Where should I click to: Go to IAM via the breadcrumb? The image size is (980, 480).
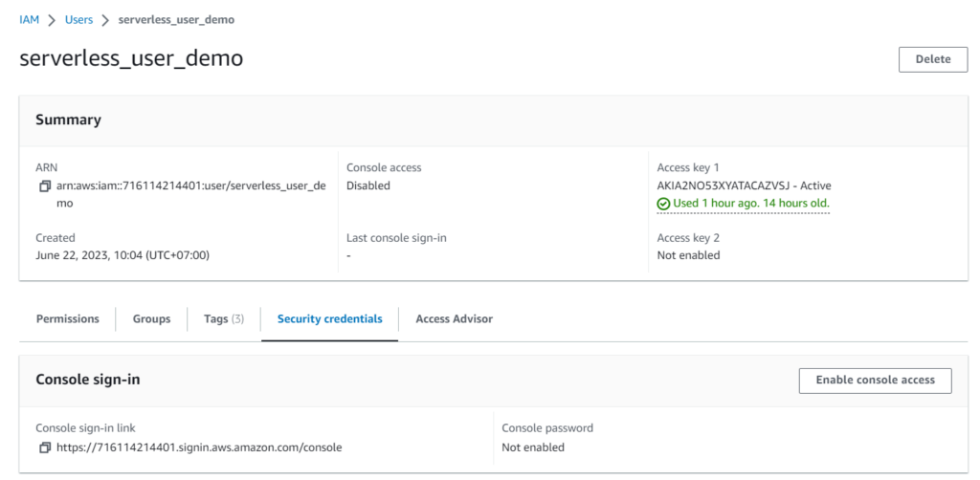tap(29, 19)
